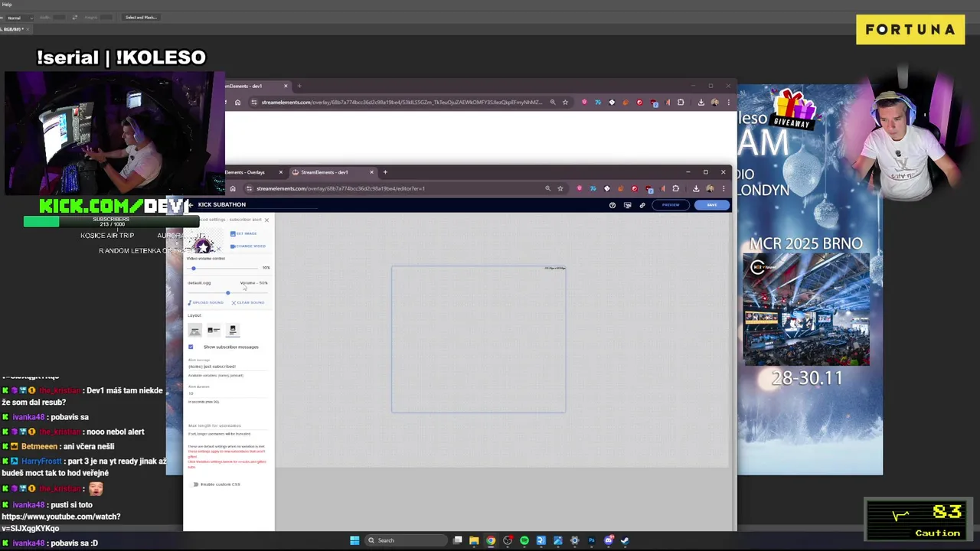The height and width of the screenshot is (551, 980).
Task: Adjust the default.ogg sound volume slider
Action: tap(227, 292)
